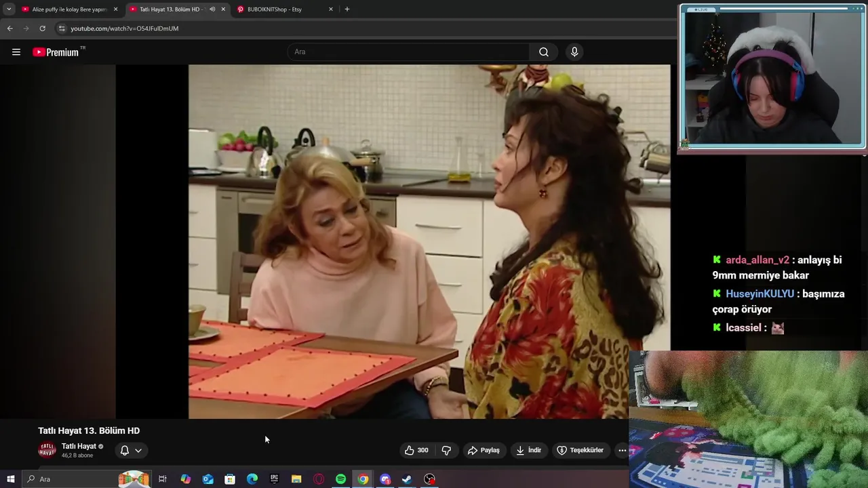Close the Tatlı Hayat tab
Viewport: 868px width, 488px height.
[x=223, y=9]
